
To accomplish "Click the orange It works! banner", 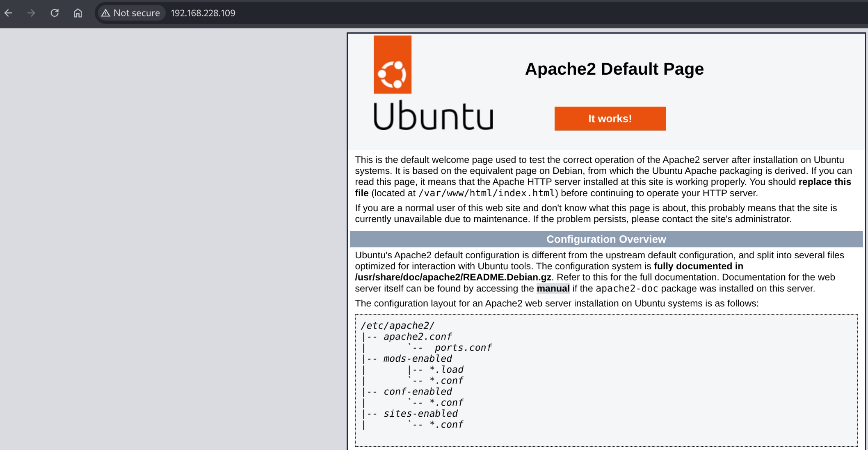I will [x=610, y=119].
